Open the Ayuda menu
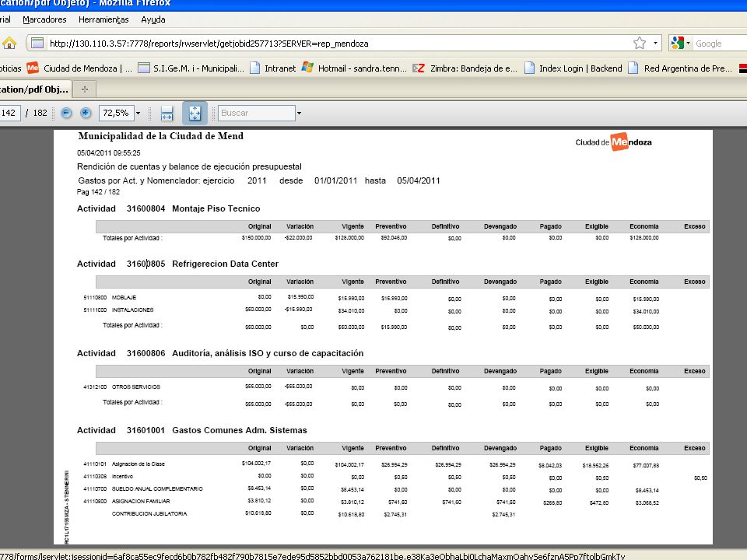The height and width of the screenshot is (560, 747). click(x=153, y=19)
